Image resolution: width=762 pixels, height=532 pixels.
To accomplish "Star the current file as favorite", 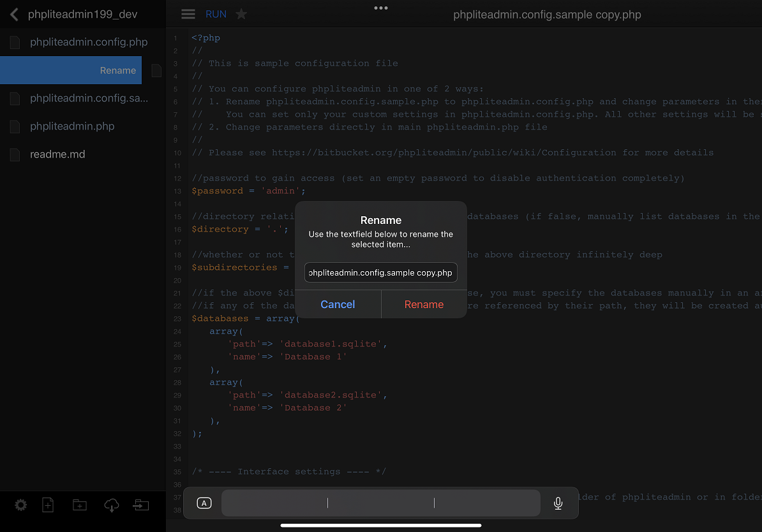I will click(x=241, y=14).
